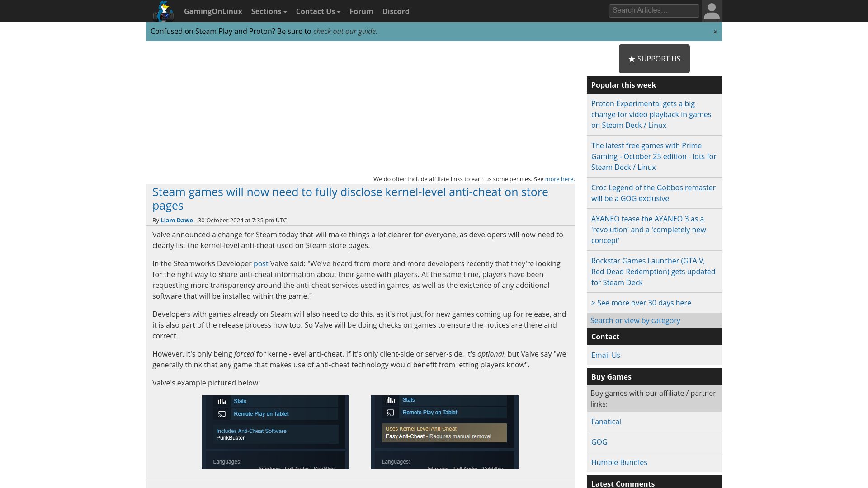Viewport: 868px width, 488px height.
Task: Focus the Search Articles field
Action: 654,11
